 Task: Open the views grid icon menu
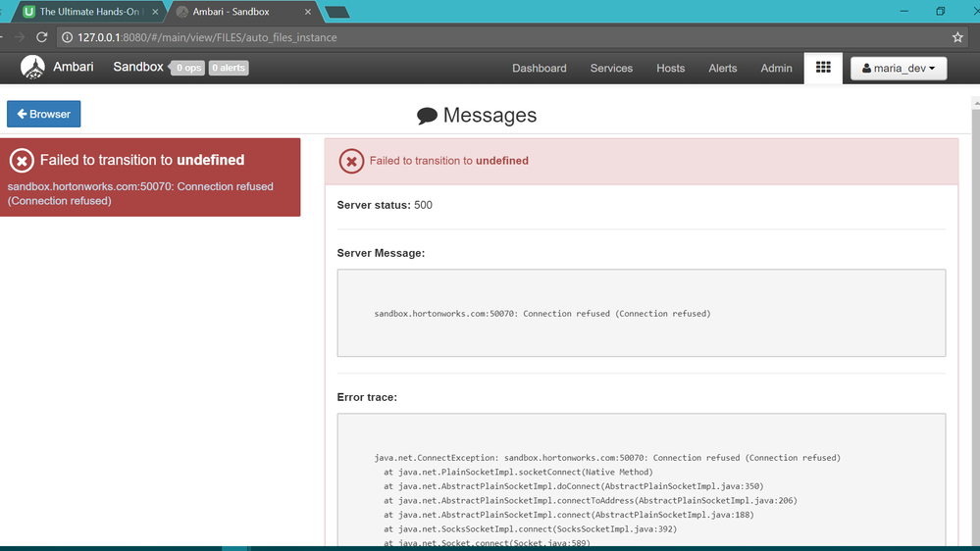click(823, 68)
